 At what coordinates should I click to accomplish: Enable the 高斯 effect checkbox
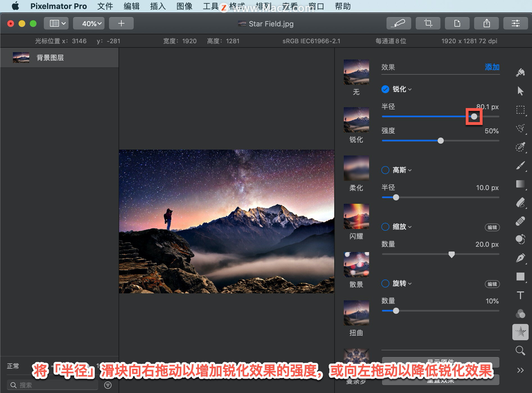tap(385, 170)
